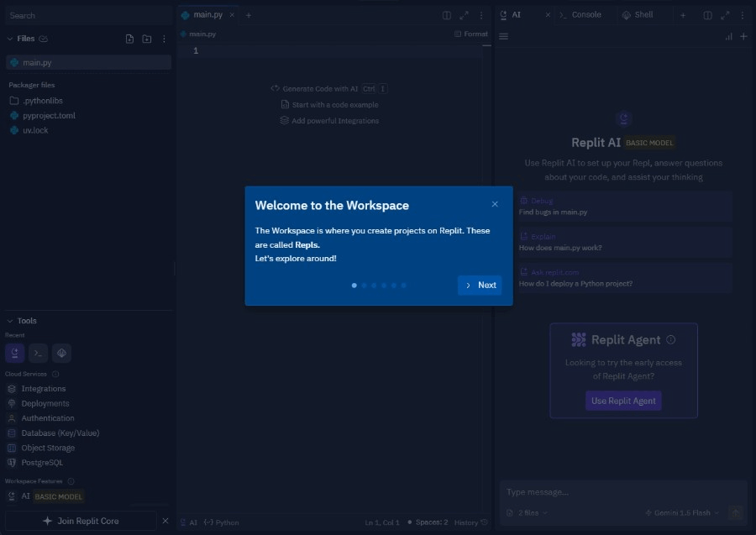Close the main.py editor tab

[232, 15]
